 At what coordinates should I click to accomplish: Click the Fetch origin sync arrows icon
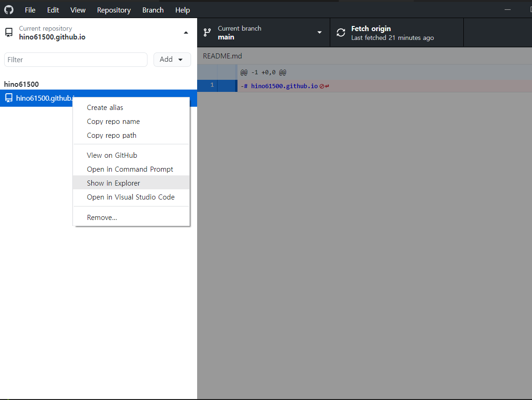(341, 32)
